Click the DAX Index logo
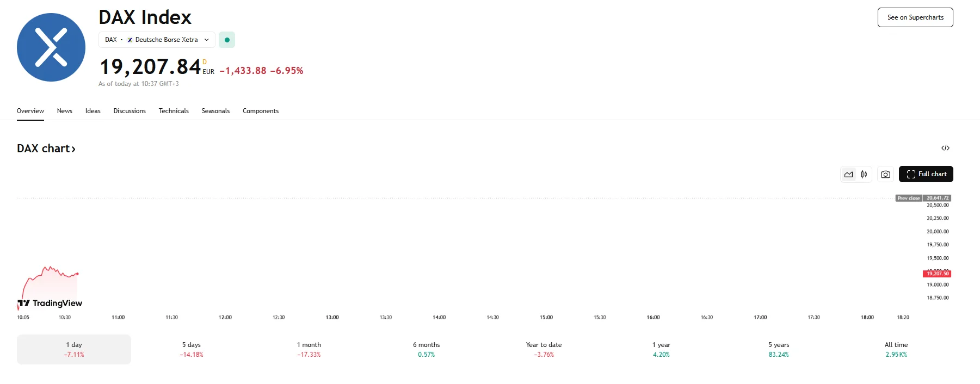 (51, 47)
